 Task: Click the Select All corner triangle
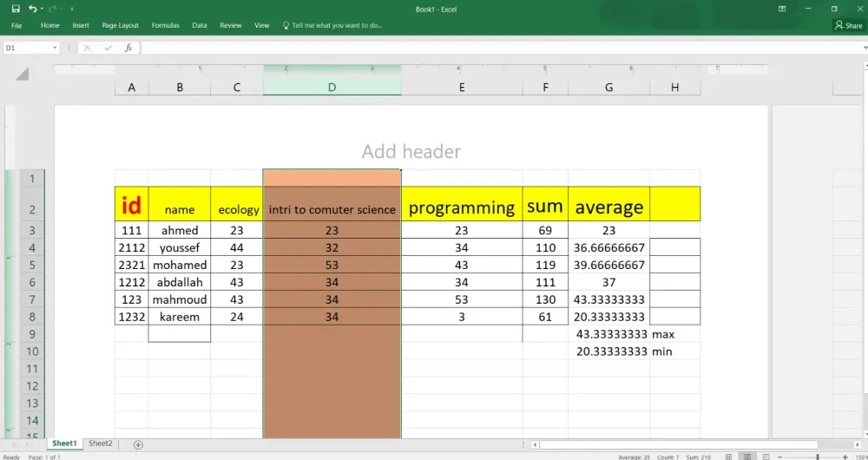[22, 74]
